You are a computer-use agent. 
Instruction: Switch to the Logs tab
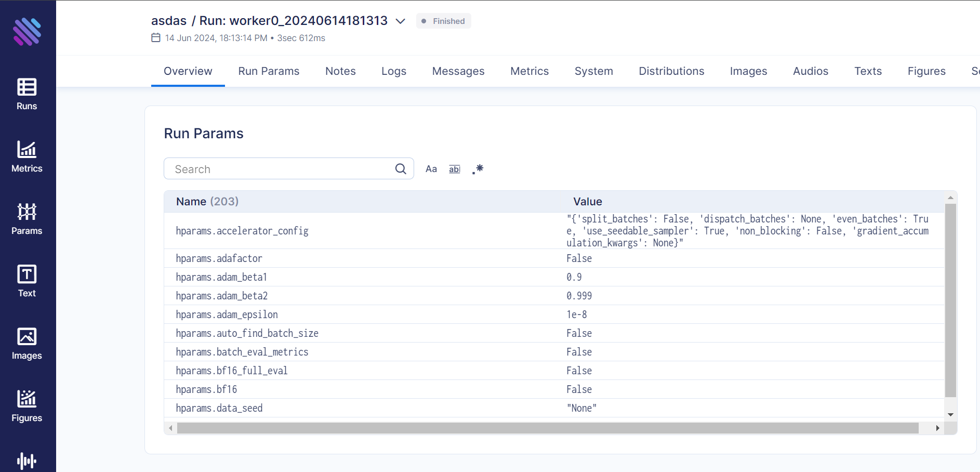click(394, 71)
